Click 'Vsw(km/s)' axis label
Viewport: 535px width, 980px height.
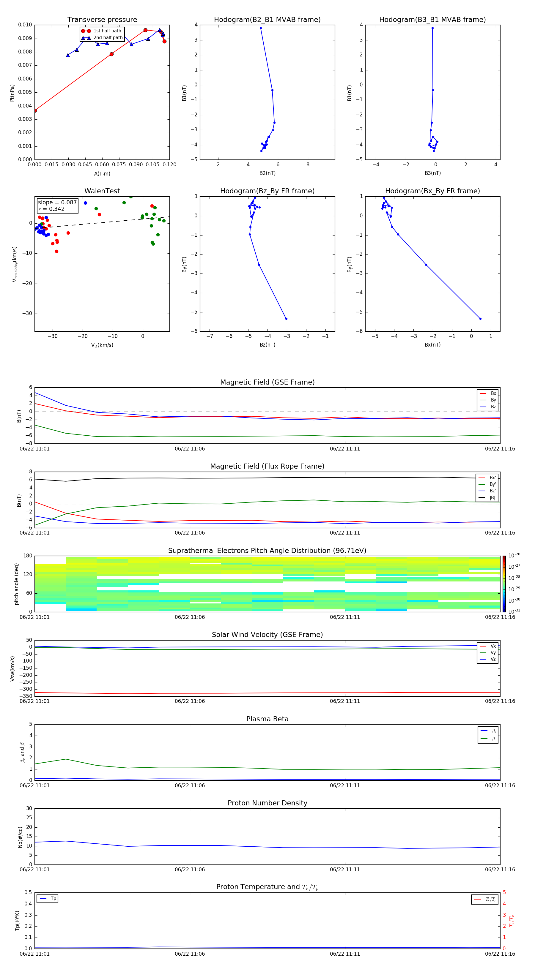12,668
